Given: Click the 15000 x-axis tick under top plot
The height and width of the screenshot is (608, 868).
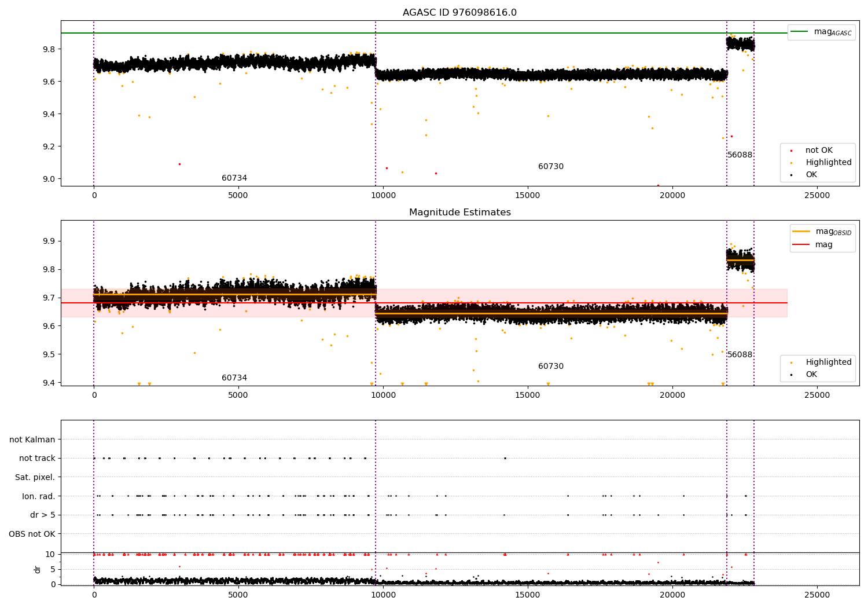Looking at the screenshot, I should coord(528,196).
